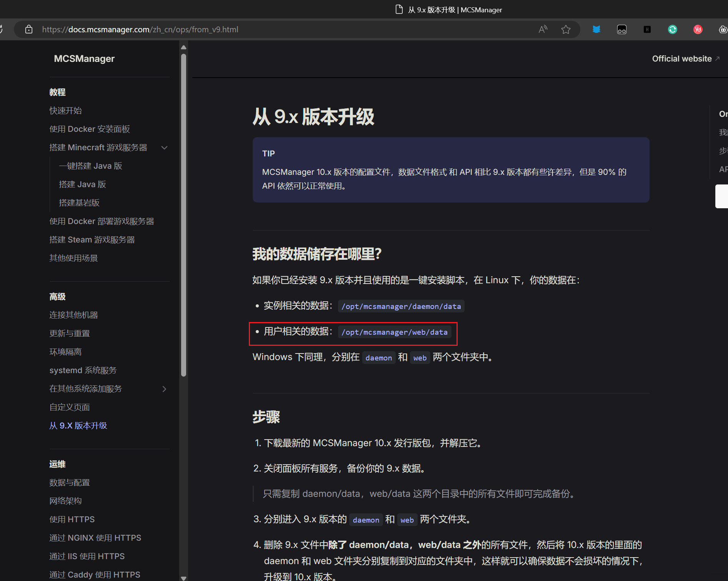Open the Youdao dictionary extension

click(x=698, y=29)
